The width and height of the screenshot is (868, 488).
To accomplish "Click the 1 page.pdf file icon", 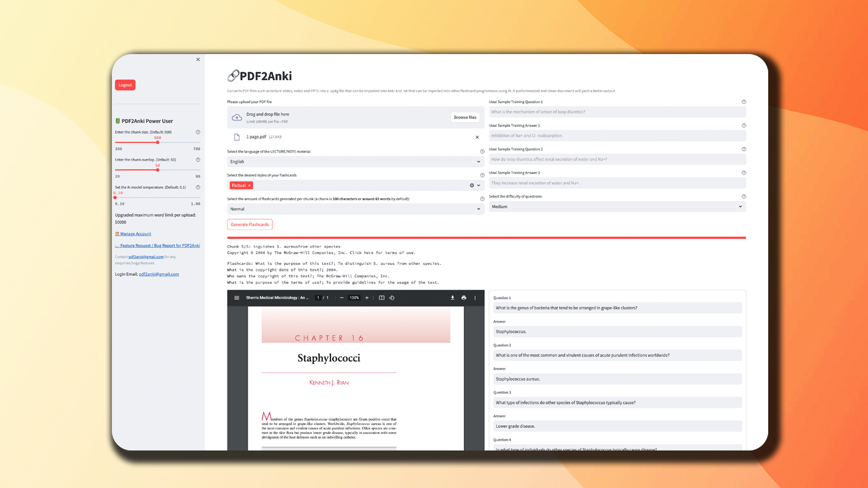I will coord(237,137).
